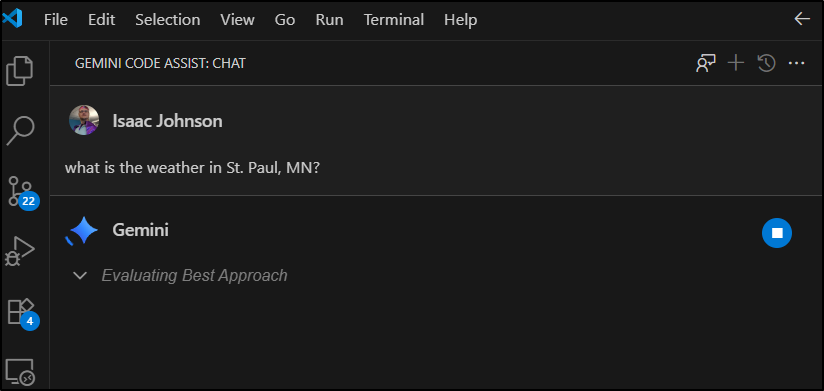Click the Gemini sparkle logo
824x391 pixels.
pyautogui.click(x=82, y=231)
